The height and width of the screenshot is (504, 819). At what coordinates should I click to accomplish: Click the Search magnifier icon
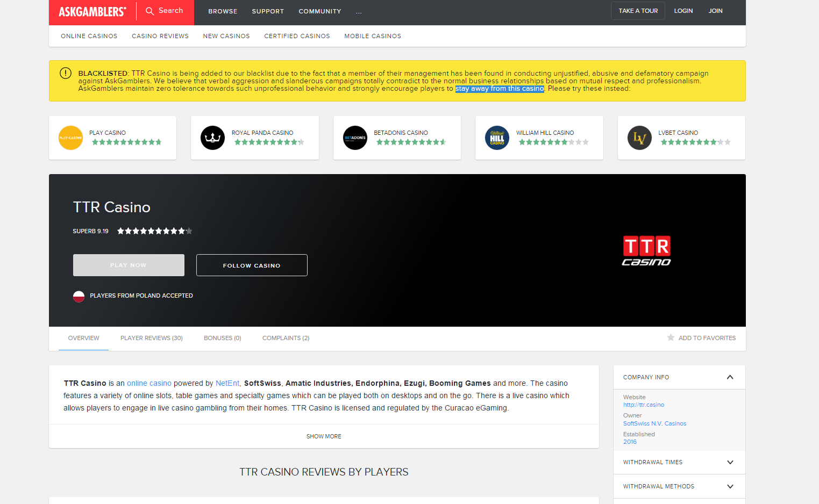[150, 11]
